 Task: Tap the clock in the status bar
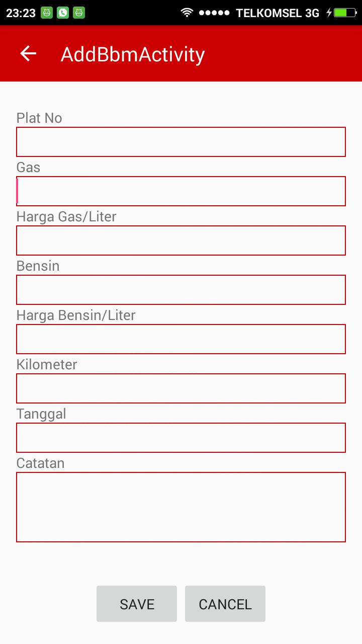(x=21, y=13)
